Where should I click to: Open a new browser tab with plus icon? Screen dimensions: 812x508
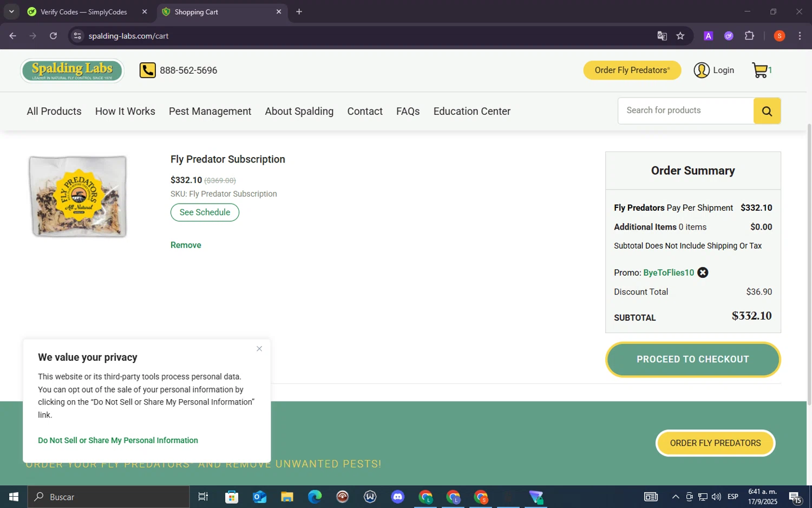point(299,11)
